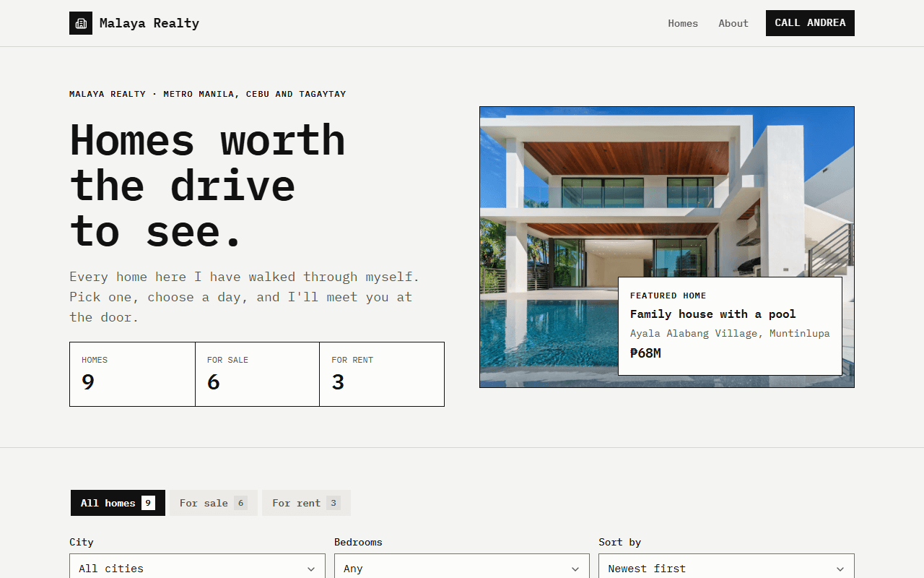Open the City dropdown showing All cities
924x578 pixels.
pyautogui.click(x=197, y=568)
